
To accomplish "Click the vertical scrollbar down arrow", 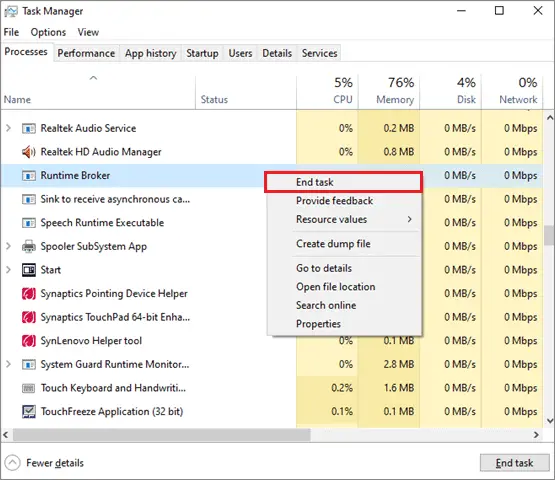I will pyautogui.click(x=550, y=421).
